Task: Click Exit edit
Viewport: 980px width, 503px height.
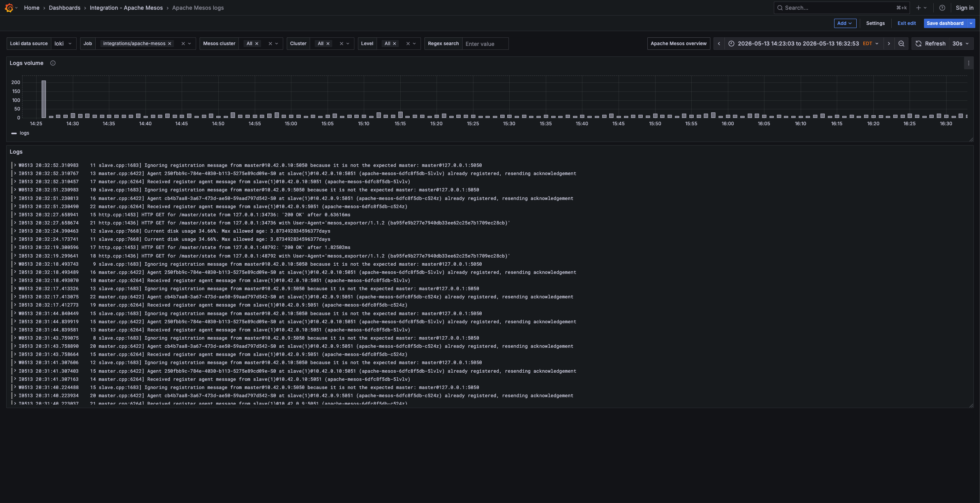Action: [906, 23]
